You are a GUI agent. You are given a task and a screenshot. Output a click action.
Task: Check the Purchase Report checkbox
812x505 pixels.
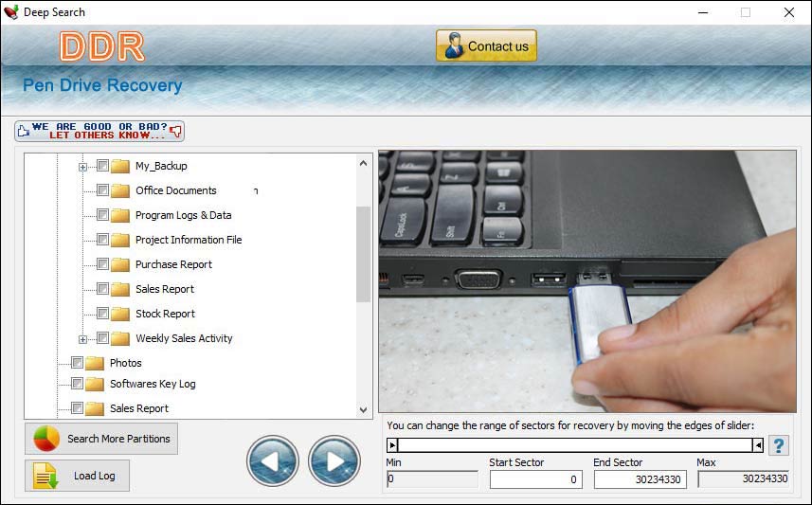tap(102, 264)
